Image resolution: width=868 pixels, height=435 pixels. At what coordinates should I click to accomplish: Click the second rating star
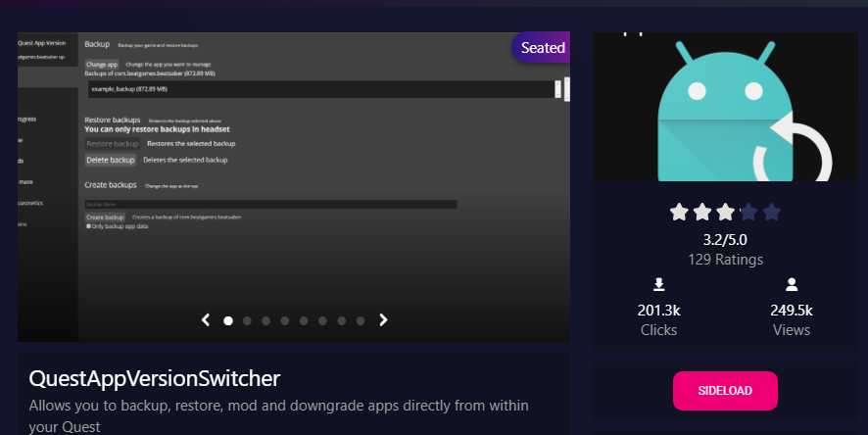[702, 212]
